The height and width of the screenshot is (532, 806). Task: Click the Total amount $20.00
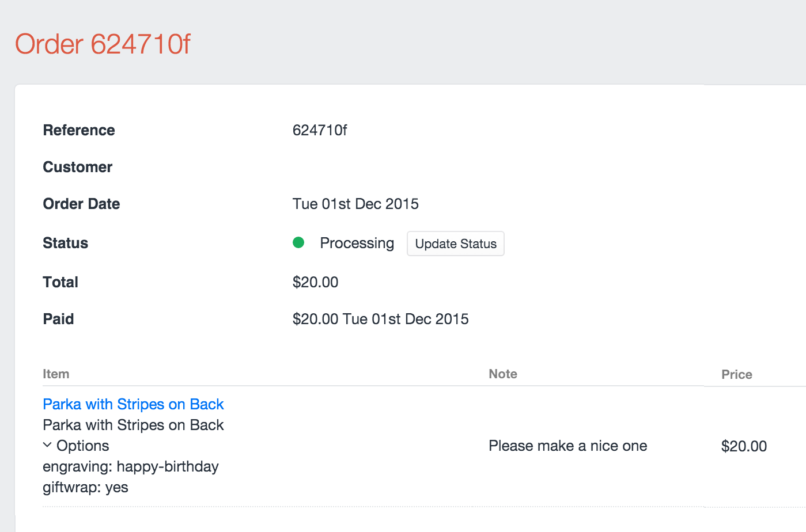pos(315,282)
